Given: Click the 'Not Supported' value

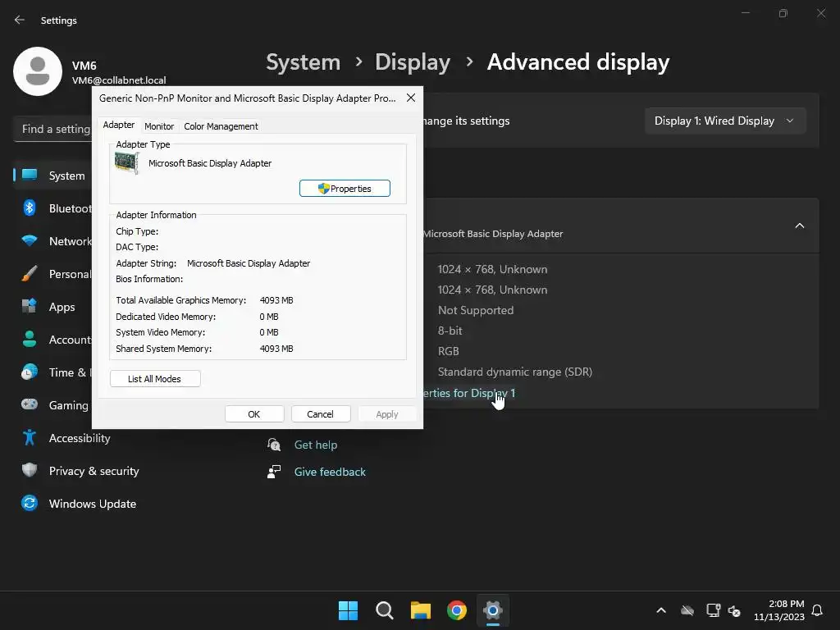Looking at the screenshot, I should [476, 310].
